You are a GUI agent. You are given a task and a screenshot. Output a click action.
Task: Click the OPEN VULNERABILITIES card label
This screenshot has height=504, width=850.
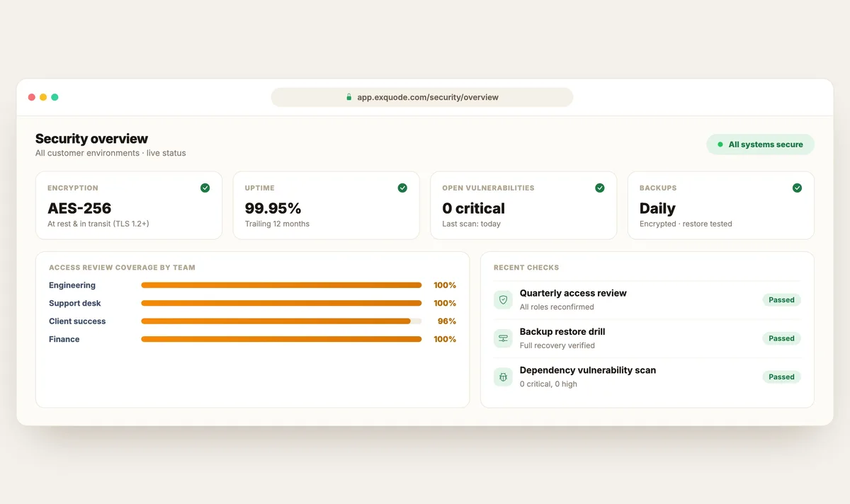[x=488, y=188]
